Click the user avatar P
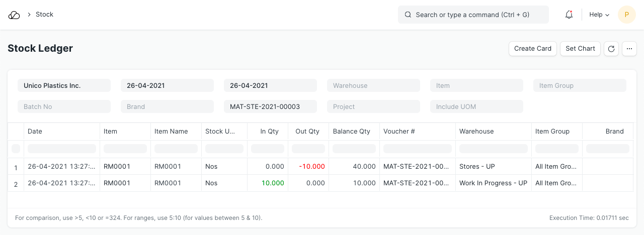The width and height of the screenshot is (644, 235). tap(626, 15)
